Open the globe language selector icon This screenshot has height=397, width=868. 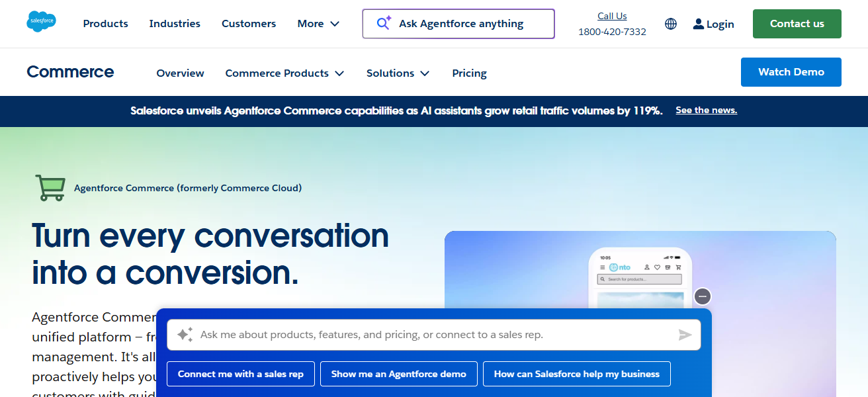click(x=671, y=24)
